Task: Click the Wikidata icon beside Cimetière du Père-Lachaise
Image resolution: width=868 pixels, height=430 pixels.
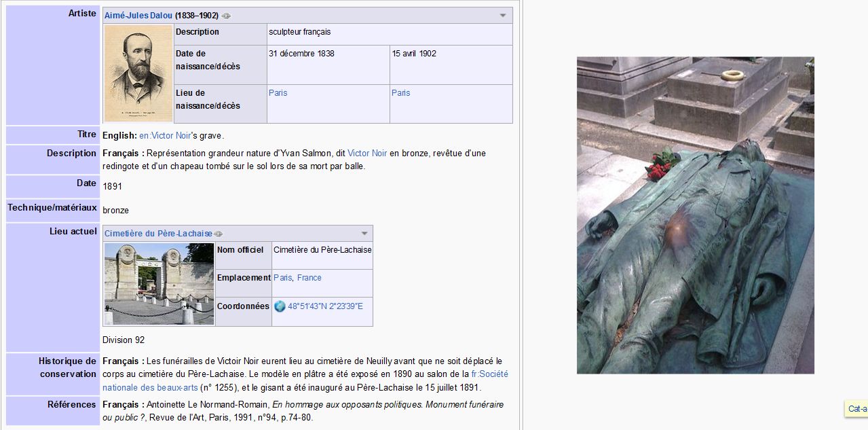Action: pyautogui.click(x=219, y=234)
